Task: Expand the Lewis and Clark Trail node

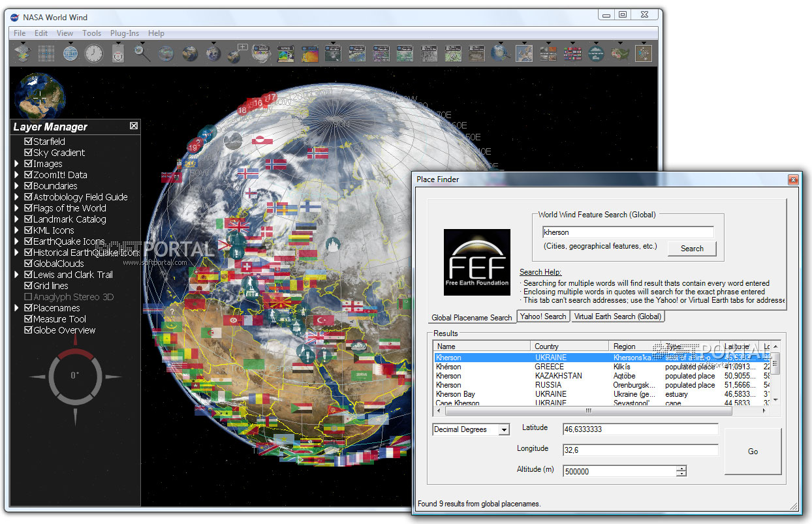Action: 17,275
